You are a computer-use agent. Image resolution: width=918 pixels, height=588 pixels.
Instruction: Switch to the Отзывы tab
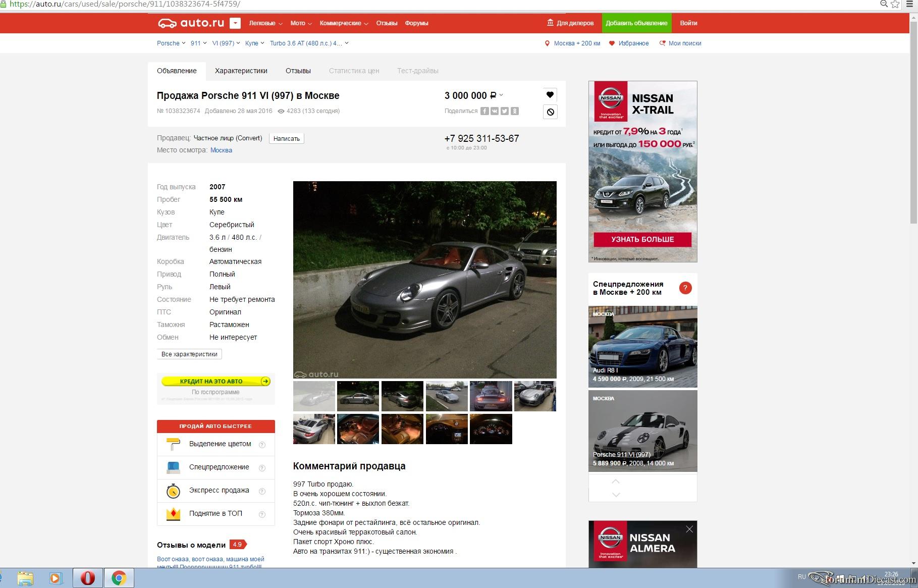coord(298,71)
